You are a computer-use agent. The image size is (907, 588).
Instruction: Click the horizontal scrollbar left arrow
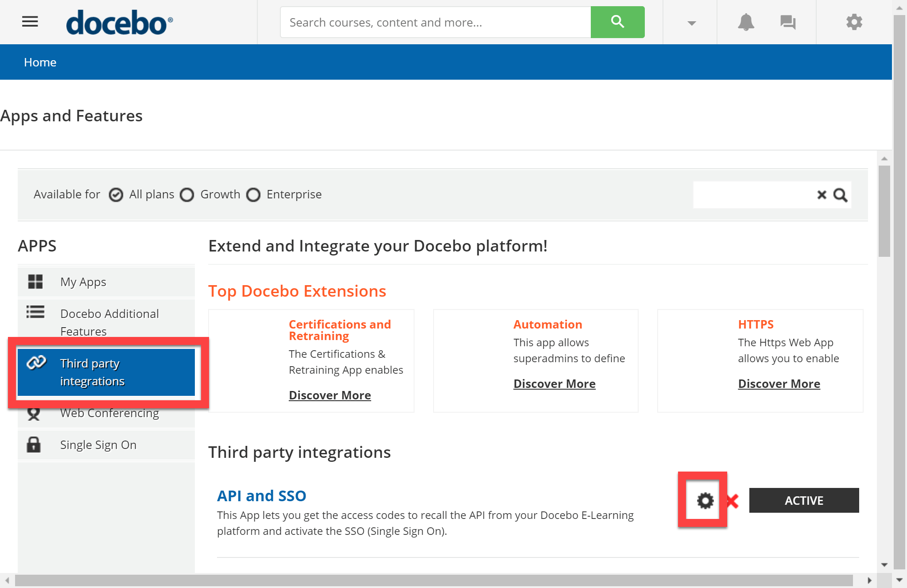(7, 580)
